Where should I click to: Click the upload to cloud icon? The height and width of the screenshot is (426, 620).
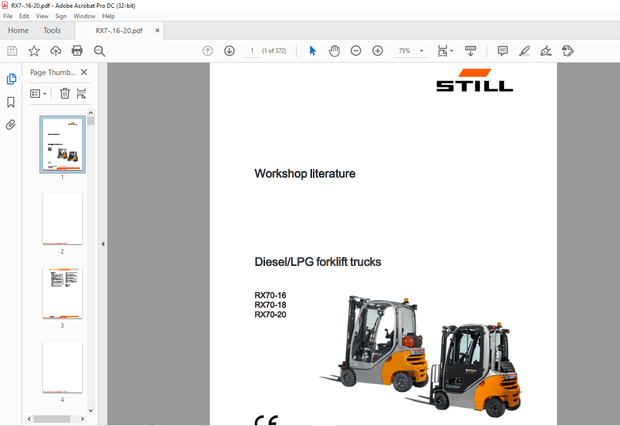coord(56,51)
